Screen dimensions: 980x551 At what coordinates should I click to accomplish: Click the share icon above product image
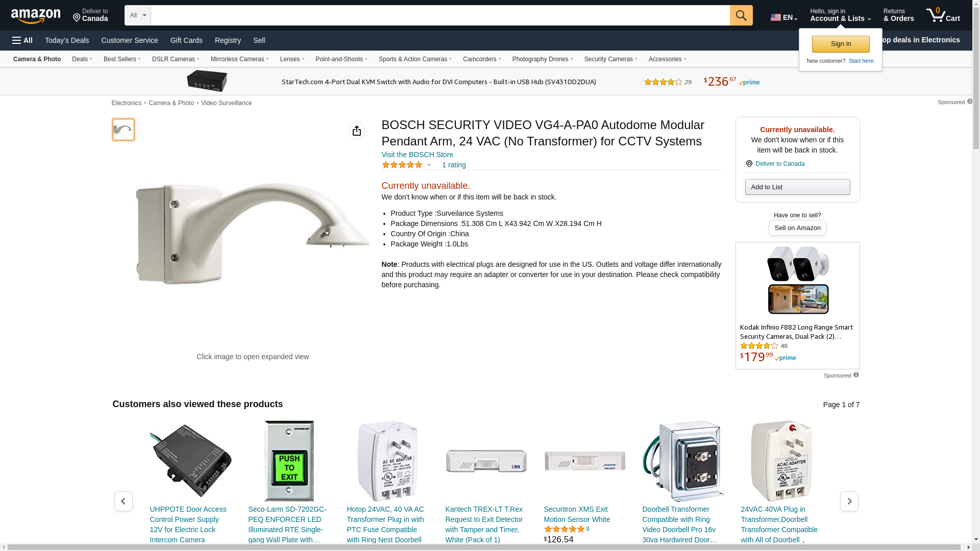[357, 131]
